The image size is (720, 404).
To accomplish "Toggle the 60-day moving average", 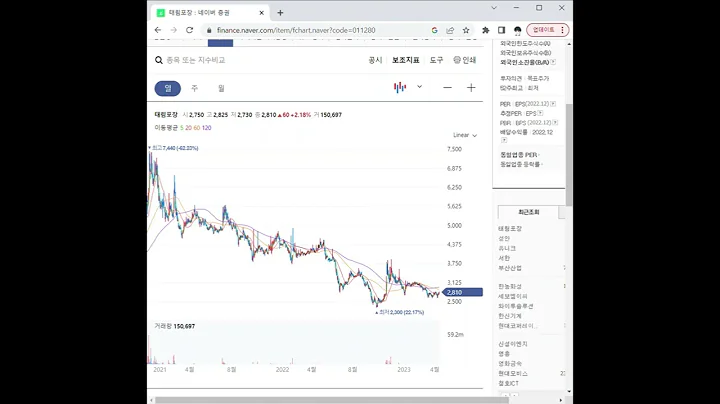I will click(x=197, y=128).
